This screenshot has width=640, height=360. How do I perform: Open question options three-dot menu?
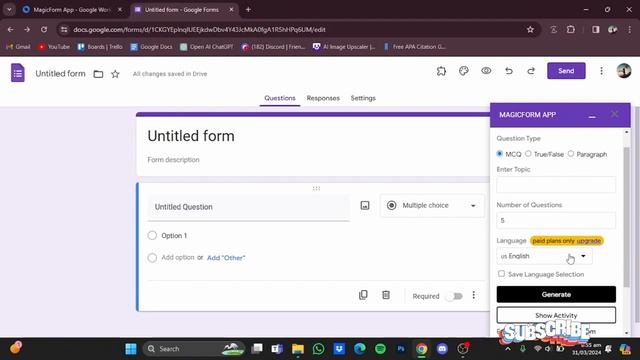tap(473, 295)
